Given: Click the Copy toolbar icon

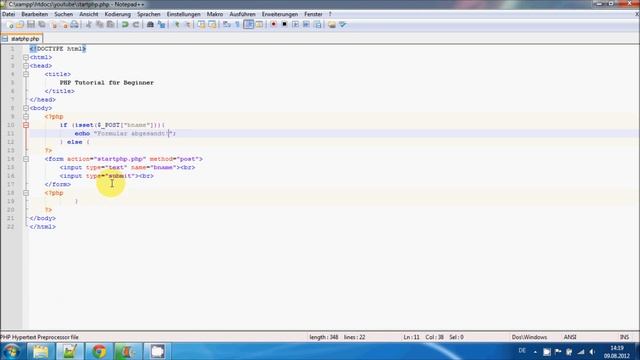Looking at the screenshot, I should (99, 24).
